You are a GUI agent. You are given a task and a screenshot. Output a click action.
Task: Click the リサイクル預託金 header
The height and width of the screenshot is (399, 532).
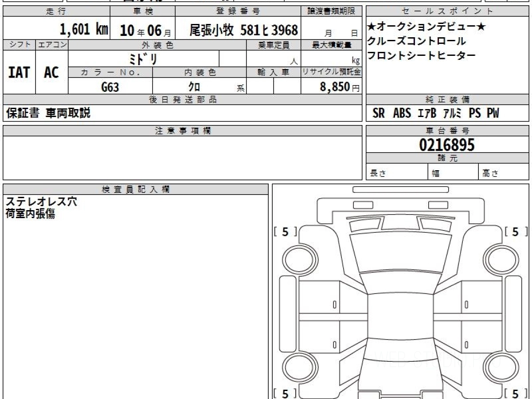tap(332, 72)
